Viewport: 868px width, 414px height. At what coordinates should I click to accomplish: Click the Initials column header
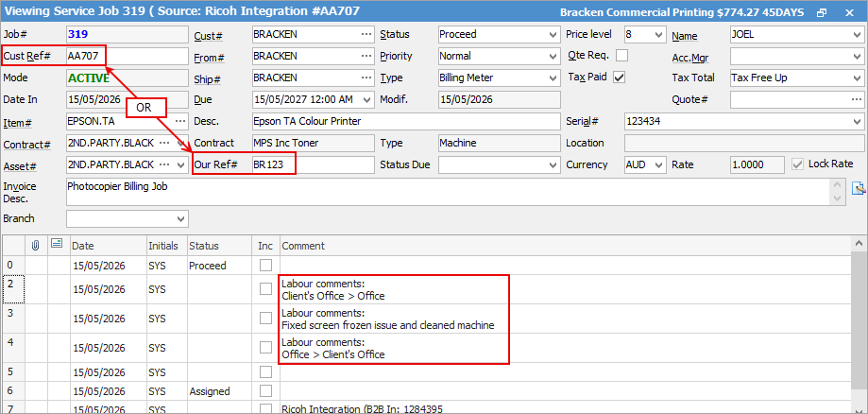[166, 246]
